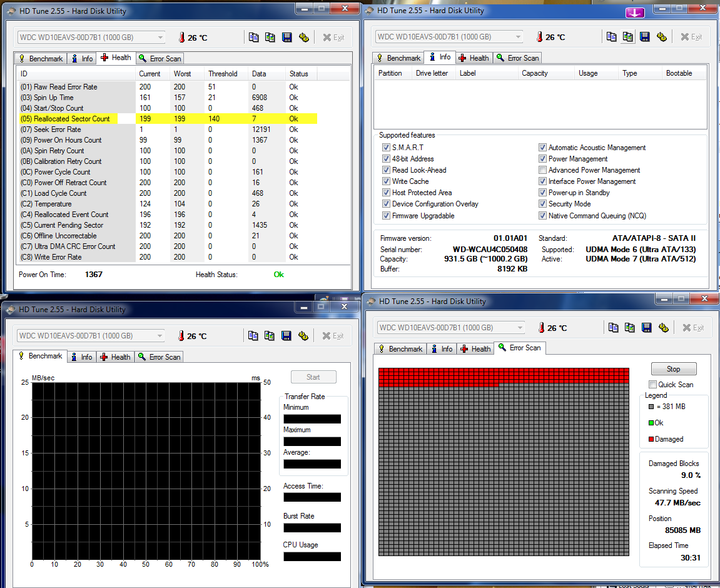Click Start button in Benchmark window
The height and width of the screenshot is (588, 720).
point(313,377)
